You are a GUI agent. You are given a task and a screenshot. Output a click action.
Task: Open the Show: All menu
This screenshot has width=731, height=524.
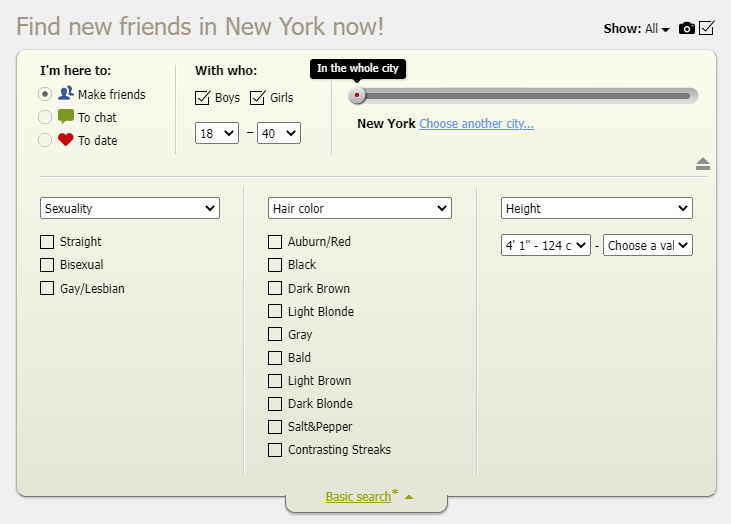pos(657,29)
